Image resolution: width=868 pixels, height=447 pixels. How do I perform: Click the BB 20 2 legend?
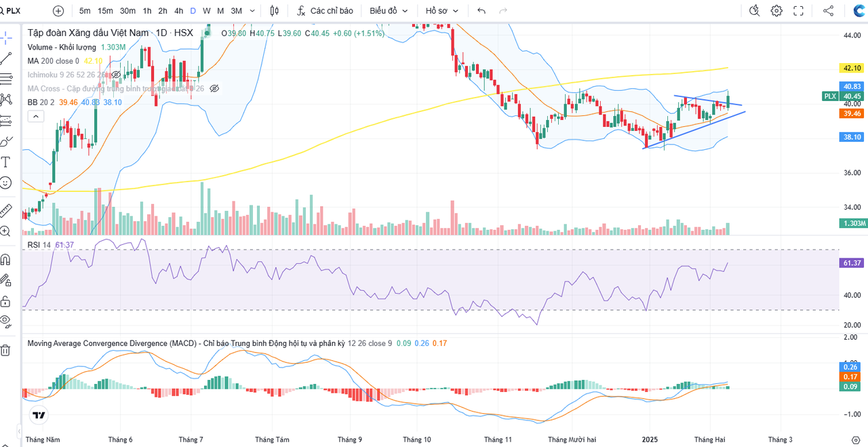pos(41,102)
